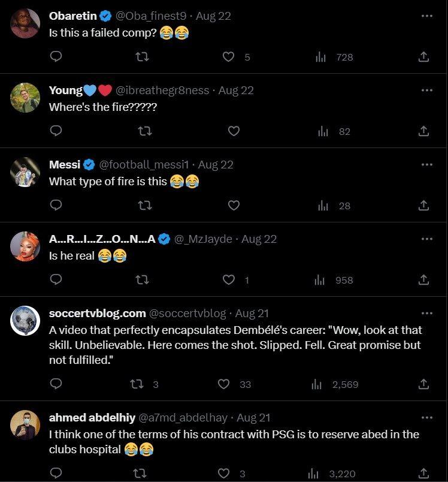Expand the menu for ahmed abdelhiy's tweet
Image resolution: width=448 pixels, height=482 pixels.
[426, 417]
